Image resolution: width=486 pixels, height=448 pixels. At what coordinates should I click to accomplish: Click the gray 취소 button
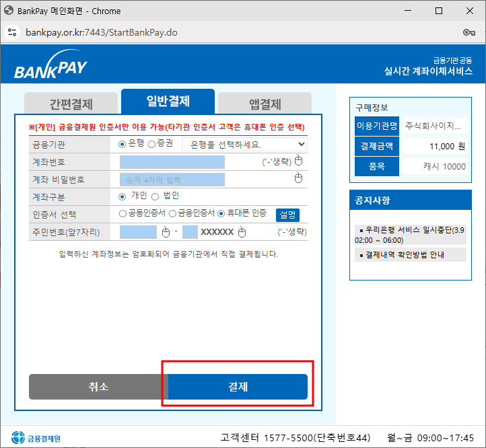(98, 387)
